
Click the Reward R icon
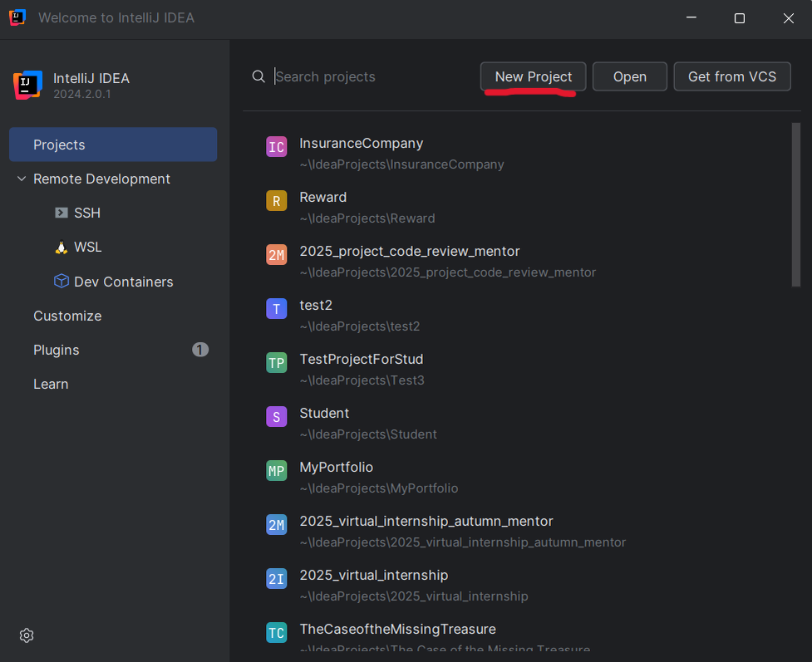(277, 201)
